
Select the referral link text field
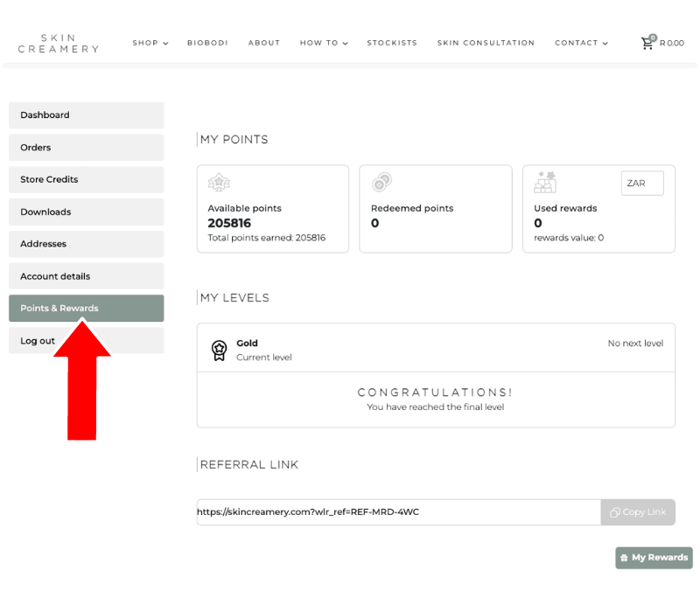pos(398,512)
